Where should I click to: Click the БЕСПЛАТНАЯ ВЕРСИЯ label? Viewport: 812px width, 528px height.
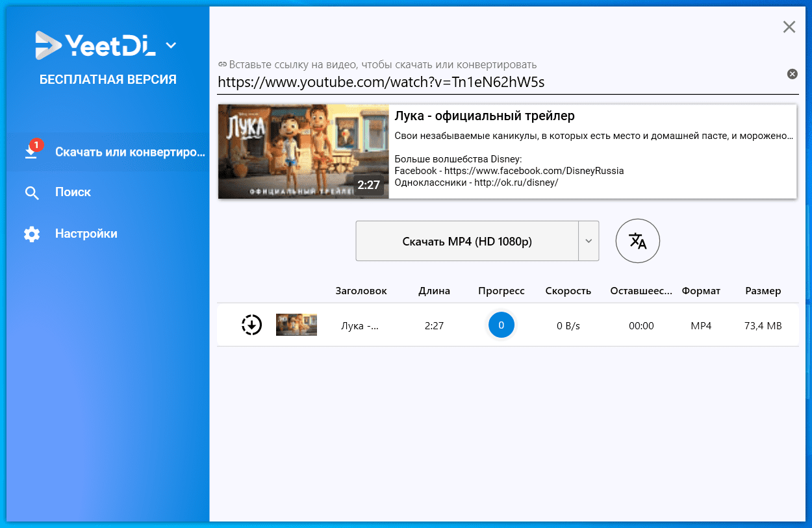click(x=108, y=80)
